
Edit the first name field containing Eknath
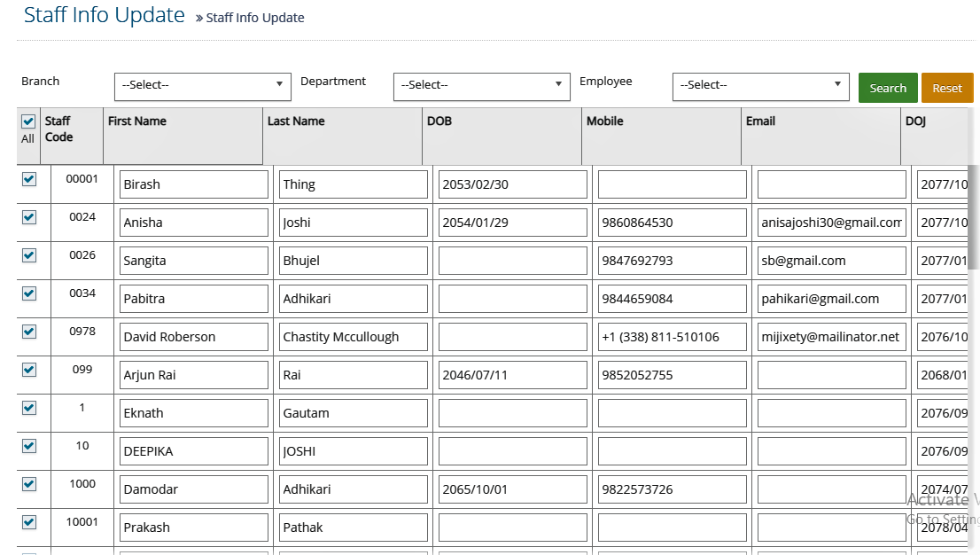tap(194, 414)
